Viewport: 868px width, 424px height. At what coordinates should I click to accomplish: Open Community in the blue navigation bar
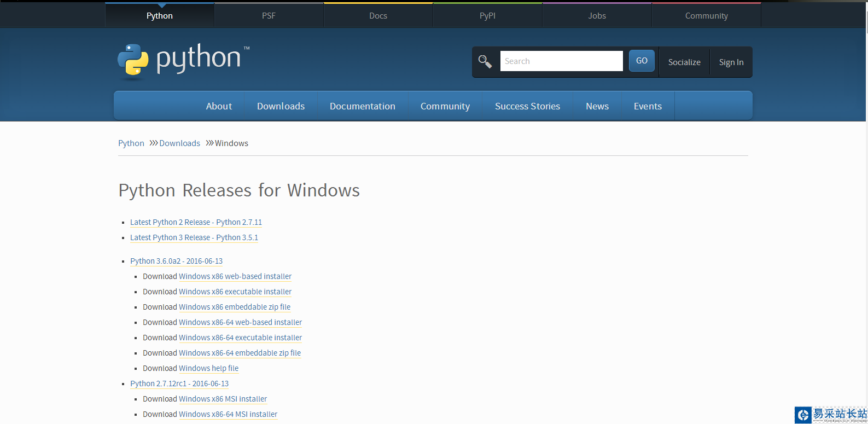[445, 106]
